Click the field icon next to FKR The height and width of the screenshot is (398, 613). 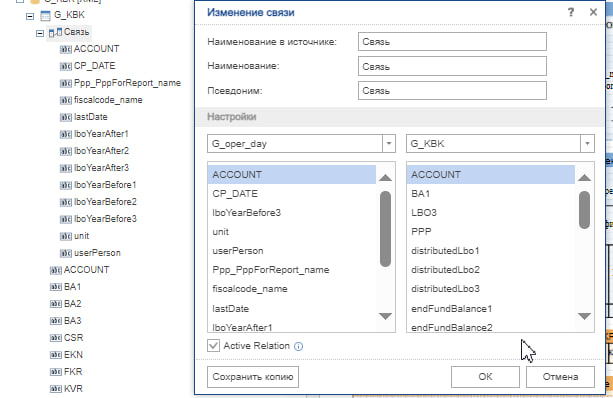(56, 372)
